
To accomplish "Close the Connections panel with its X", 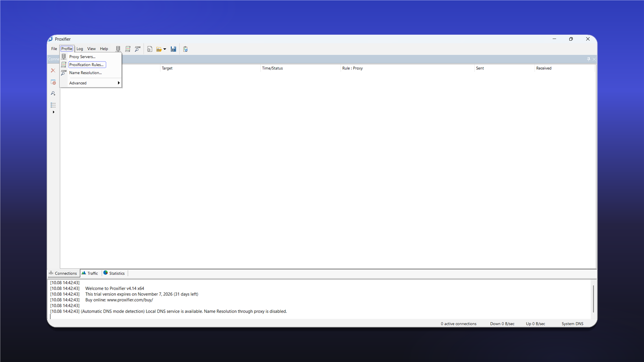I will tap(594, 59).
